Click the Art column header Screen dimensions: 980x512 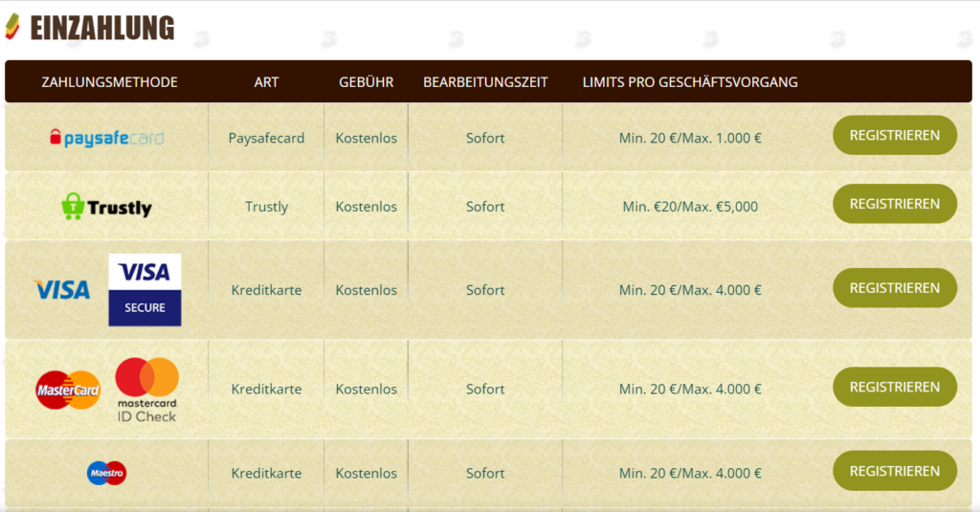(x=266, y=82)
